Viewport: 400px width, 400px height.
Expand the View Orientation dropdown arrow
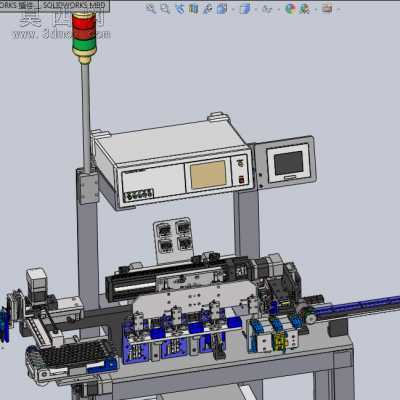pos(233,9)
